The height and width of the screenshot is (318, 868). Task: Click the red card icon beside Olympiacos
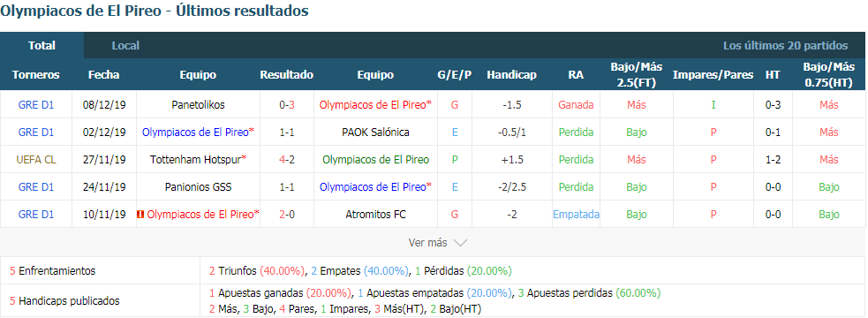tap(140, 215)
